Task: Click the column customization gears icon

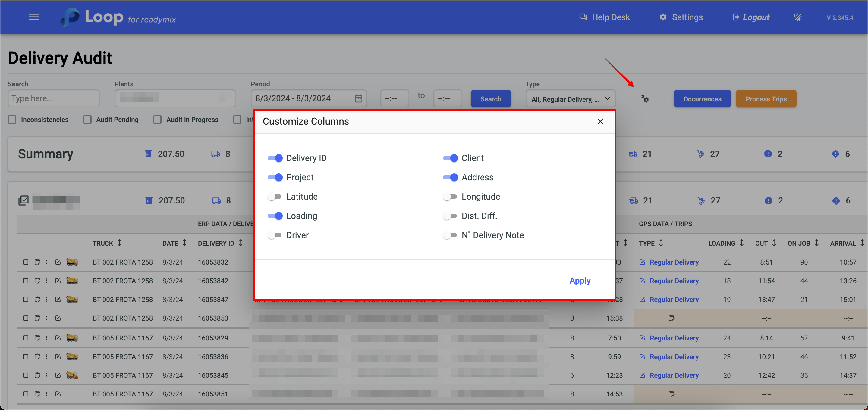Action: [x=645, y=99]
